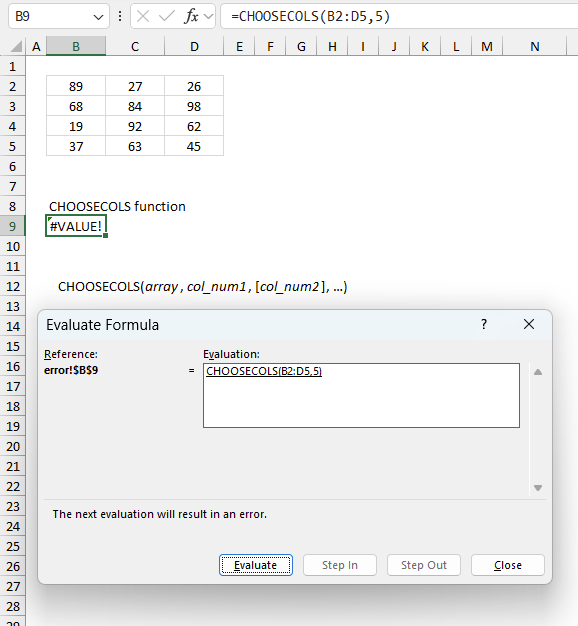Click the Evaluate button

click(255, 565)
